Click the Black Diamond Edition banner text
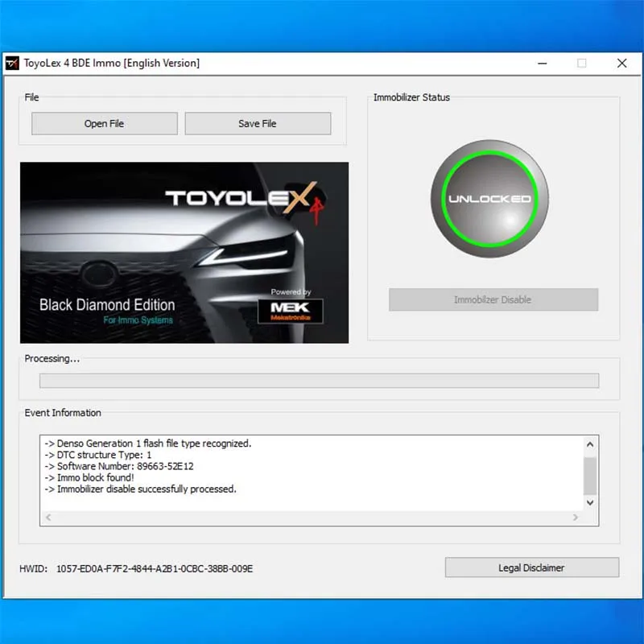The image size is (644, 644). click(x=107, y=305)
